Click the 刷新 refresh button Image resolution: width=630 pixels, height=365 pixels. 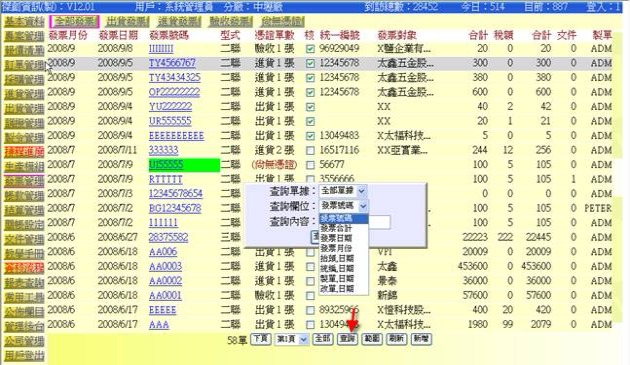point(396,338)
